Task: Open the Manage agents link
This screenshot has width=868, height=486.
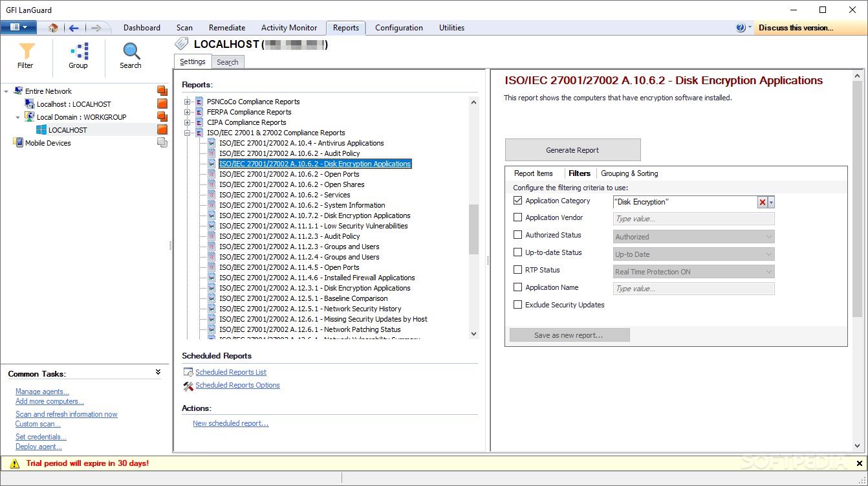Action: pos(42,392)
